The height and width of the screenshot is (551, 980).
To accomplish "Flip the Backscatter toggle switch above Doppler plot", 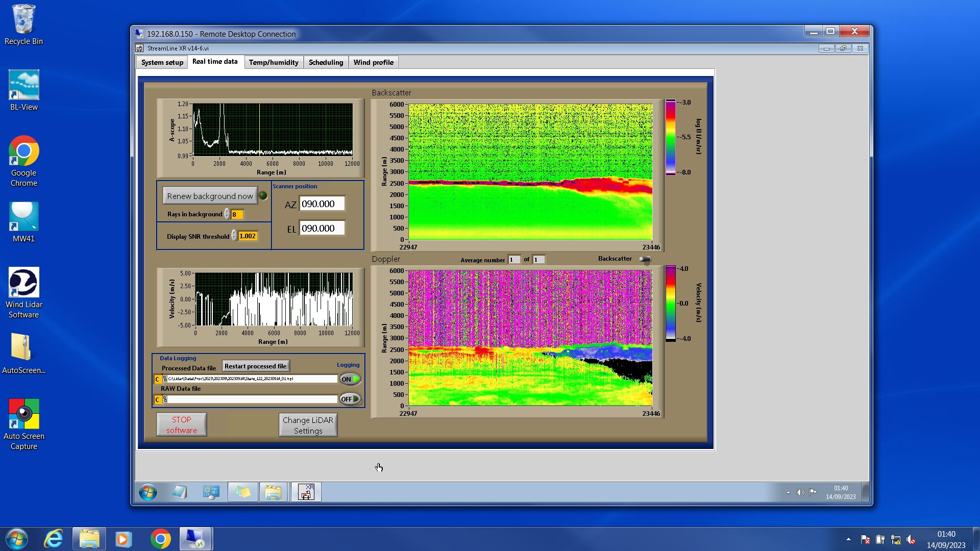I will (x=645, y=260).
